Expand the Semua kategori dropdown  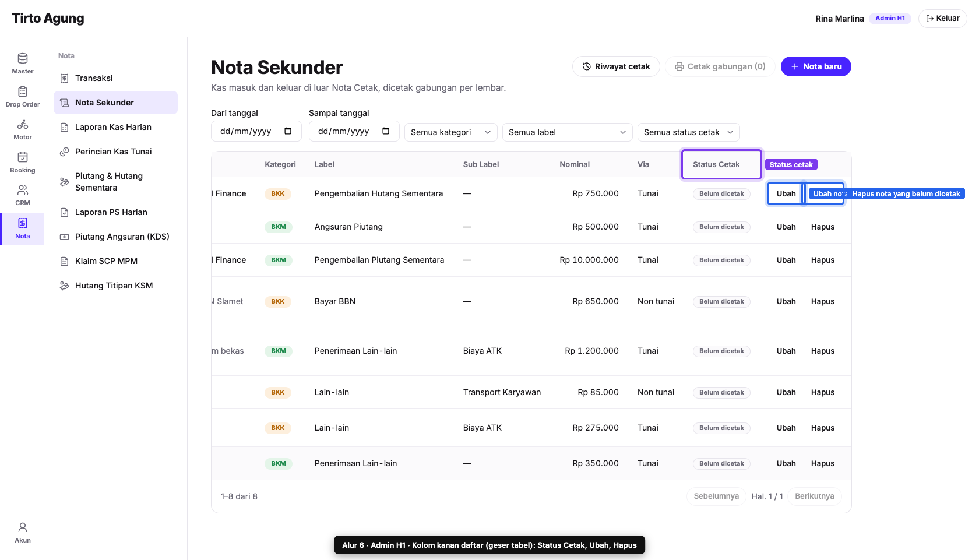click(x=451, y=132)
